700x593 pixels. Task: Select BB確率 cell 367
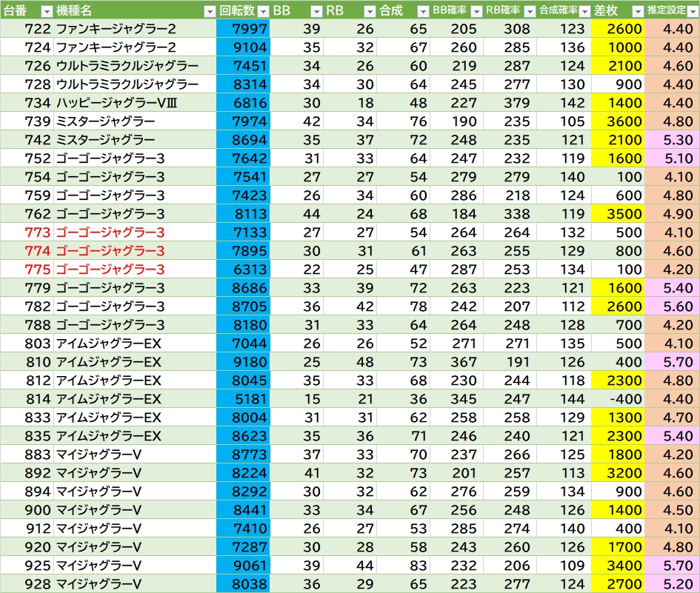(x=457, y=362)
